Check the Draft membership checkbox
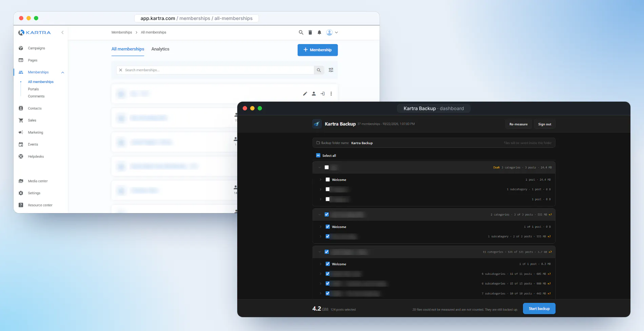 (x=327, y=167)
